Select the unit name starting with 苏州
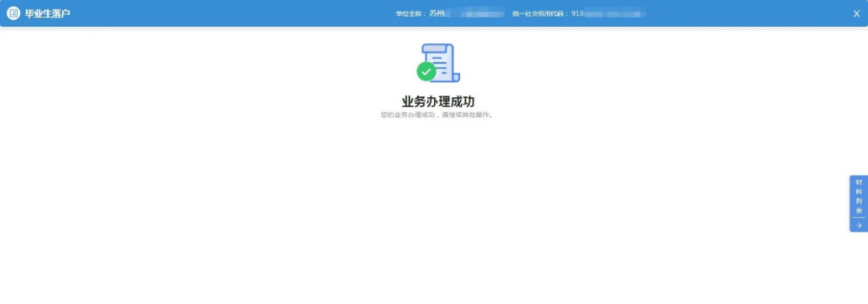This screenshot has height=304, width=868. (437, 13)
